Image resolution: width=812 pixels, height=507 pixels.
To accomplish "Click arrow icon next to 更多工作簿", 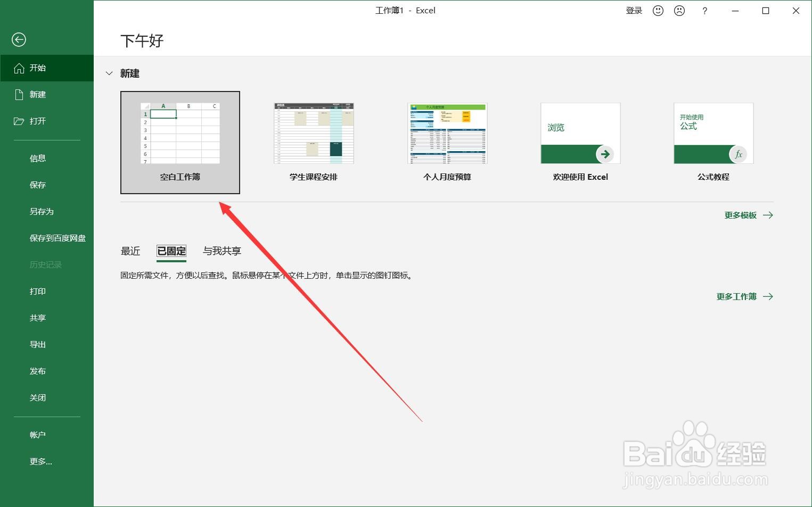I will pyautogui.click(x=768, y=297).
